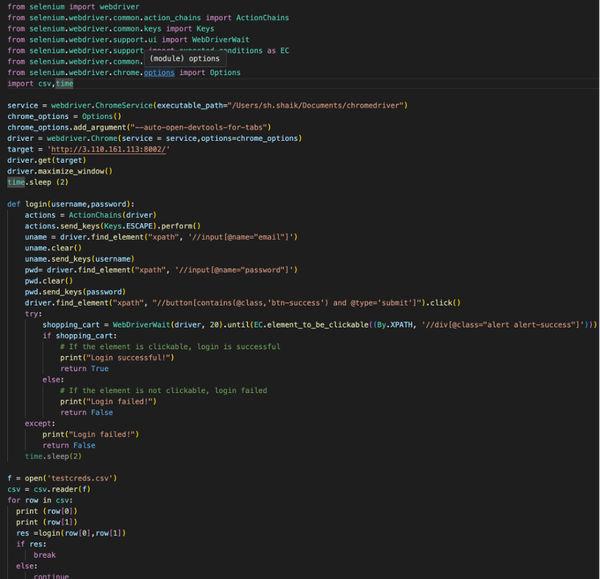Image resolution: width=600 pixels, height=579 pixels.
Task: Click the underlined "options" module in the chrome import
Action: (x=159, y=72)
